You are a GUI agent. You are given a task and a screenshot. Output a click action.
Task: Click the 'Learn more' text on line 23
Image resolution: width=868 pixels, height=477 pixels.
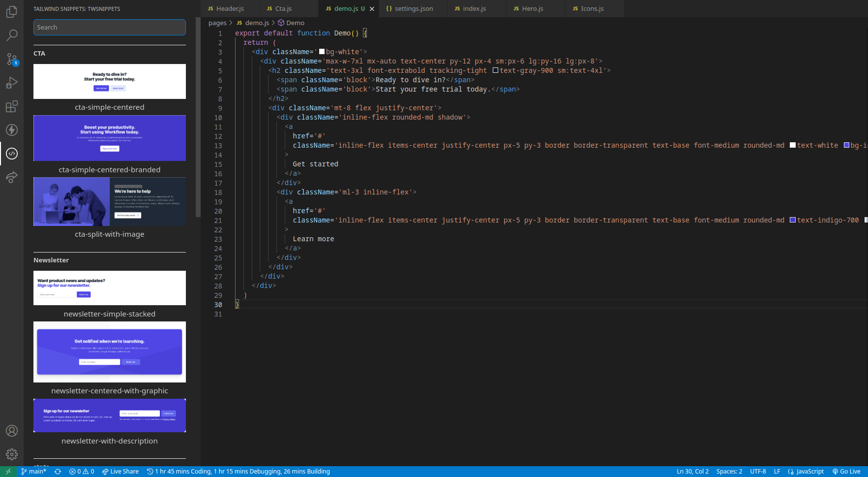pyautogui.click(x=313, y=239)
